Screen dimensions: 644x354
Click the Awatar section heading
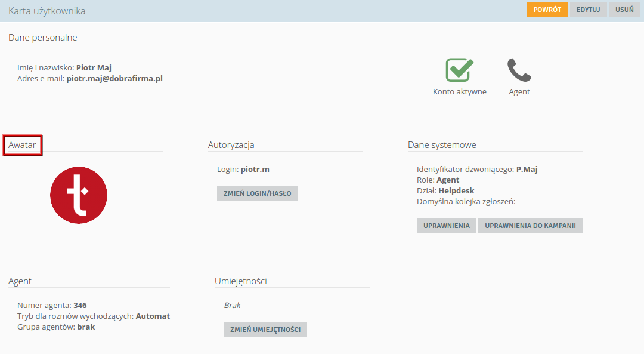[x=22, y=145]
